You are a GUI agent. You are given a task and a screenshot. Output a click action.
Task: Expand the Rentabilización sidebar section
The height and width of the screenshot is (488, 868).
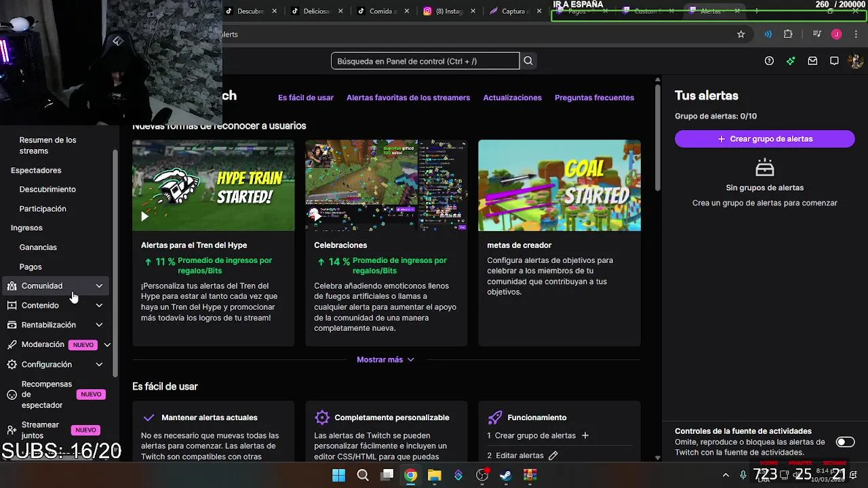click(x=99, y=325)
